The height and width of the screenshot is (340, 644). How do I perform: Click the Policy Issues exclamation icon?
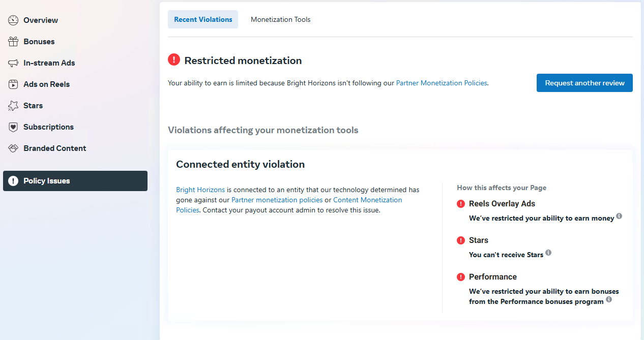(x=13, y=181)
